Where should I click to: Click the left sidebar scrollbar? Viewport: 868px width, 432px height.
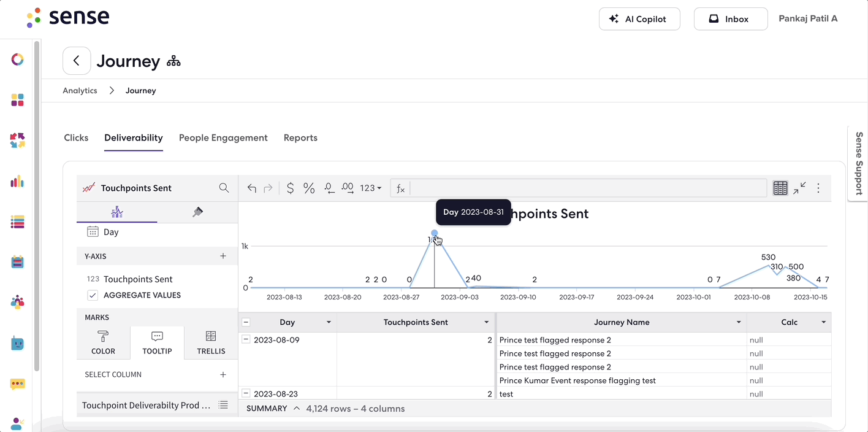click(37, 206)
